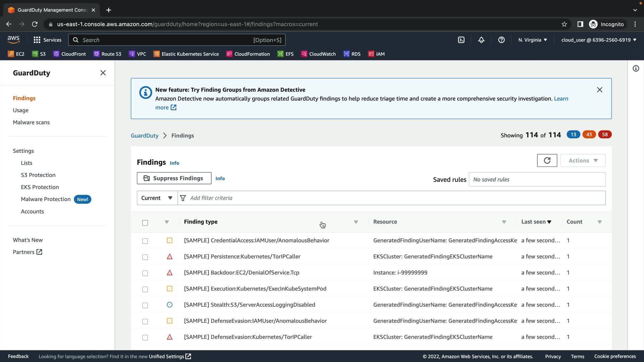Toggle the select-all findings checkbox

(x=145, y=223)
